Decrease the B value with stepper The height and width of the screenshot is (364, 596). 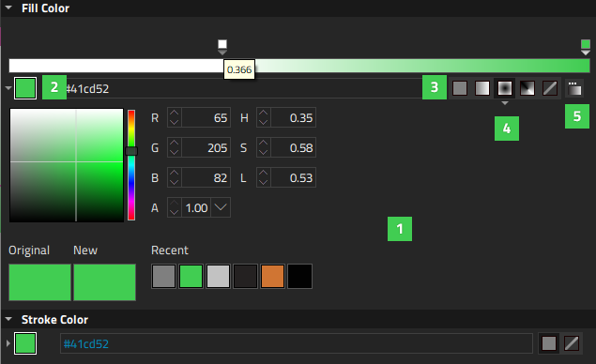coord(174,182)
